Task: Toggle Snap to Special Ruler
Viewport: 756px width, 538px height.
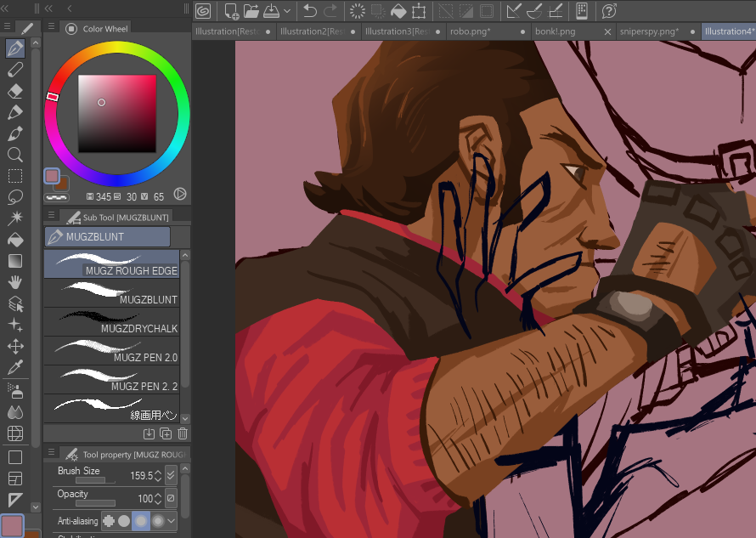Action: pos(533,10)
